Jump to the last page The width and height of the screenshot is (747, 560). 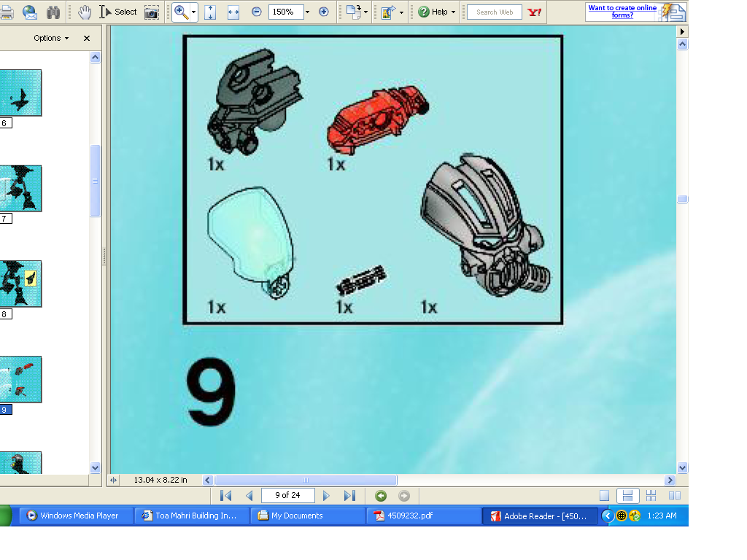coord(349,496)
